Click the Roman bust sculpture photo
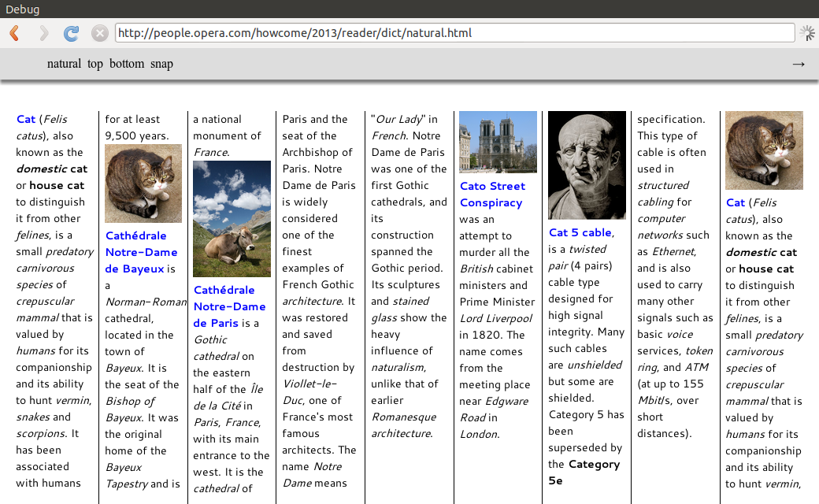 point(587,165)
